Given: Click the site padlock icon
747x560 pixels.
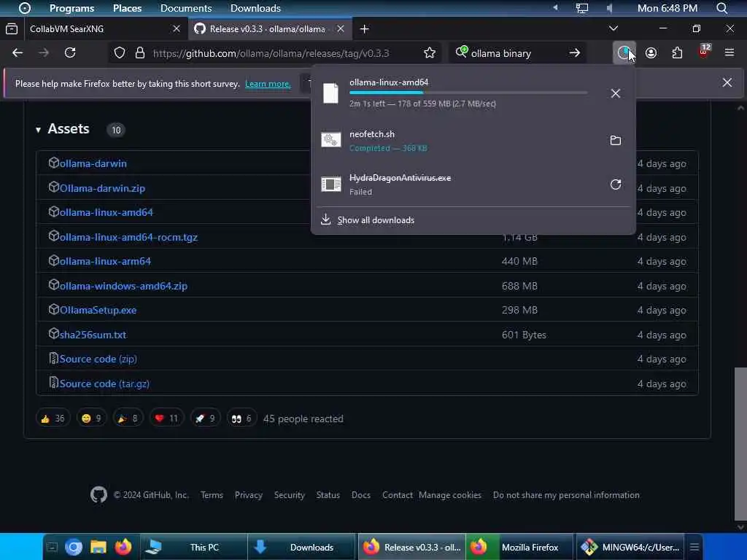Looking at the screenshot, I should 139,52.
